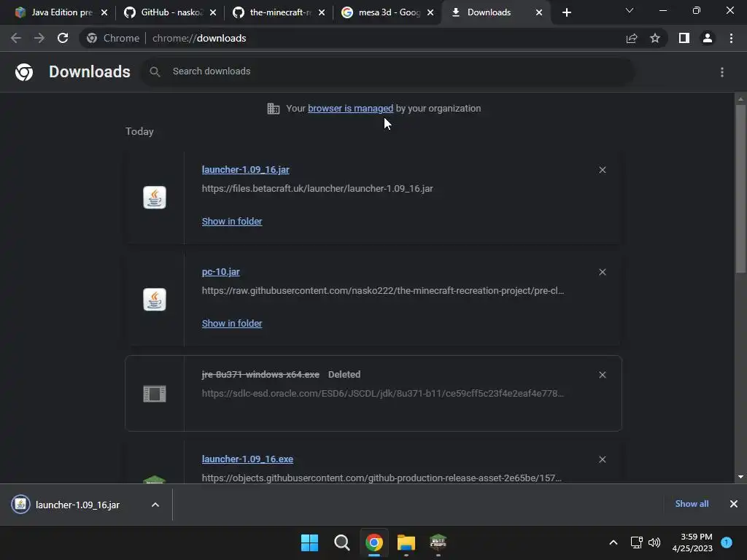Screen dimensions: 747x560
Task: Click the file icon of jre-8u371 entry
Action: (155, 394)
